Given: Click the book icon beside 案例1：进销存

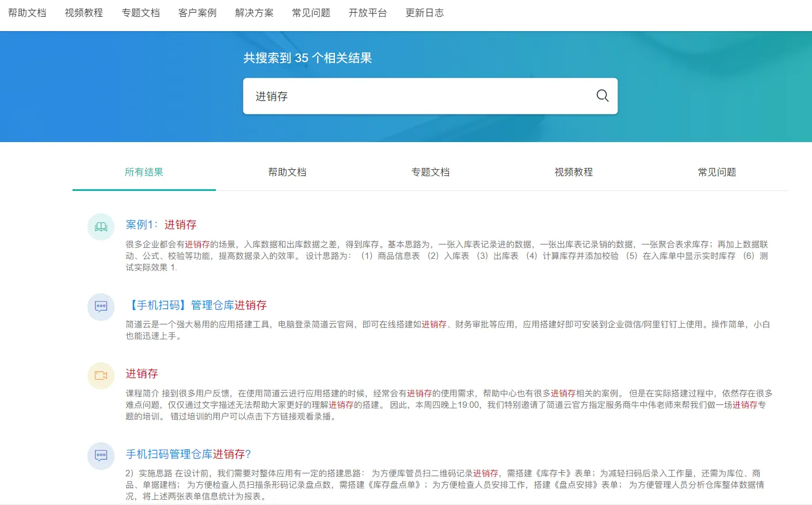Looking at the screenshot, I should (101, 227).
